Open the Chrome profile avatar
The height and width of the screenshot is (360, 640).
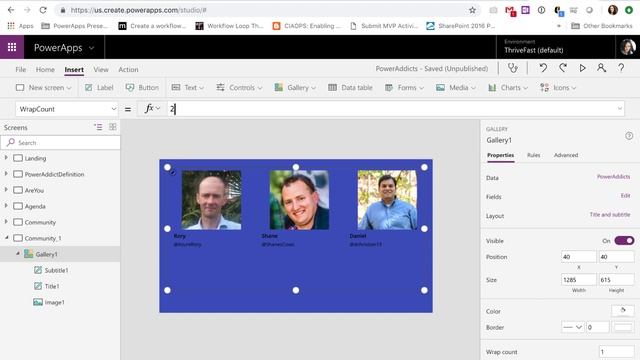pyautogui.click(x=613, y=10)
